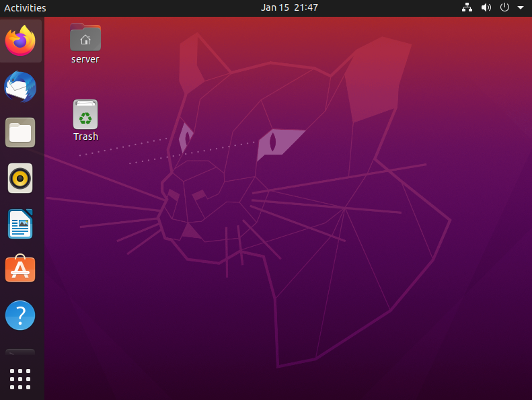This screenshot has width=532, height=400.
Task: Open the Activities overview
Action: tap(25, 8)
